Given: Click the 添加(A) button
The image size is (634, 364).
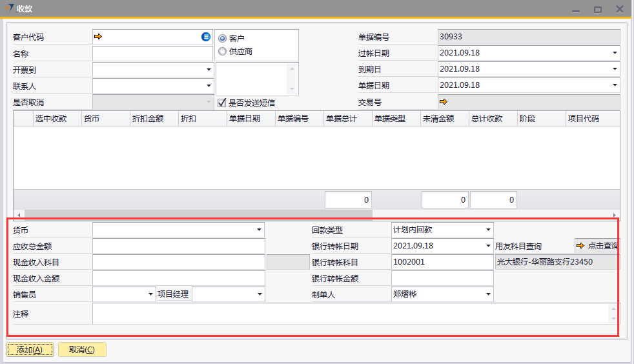Looking at the screenshot, I should (x=30, y=350).
